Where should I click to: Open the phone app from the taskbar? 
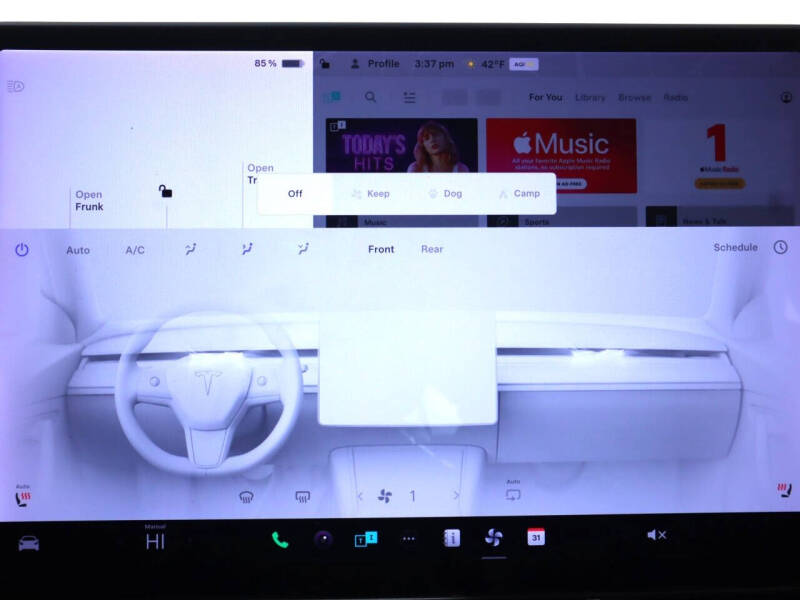coord(281,537)
